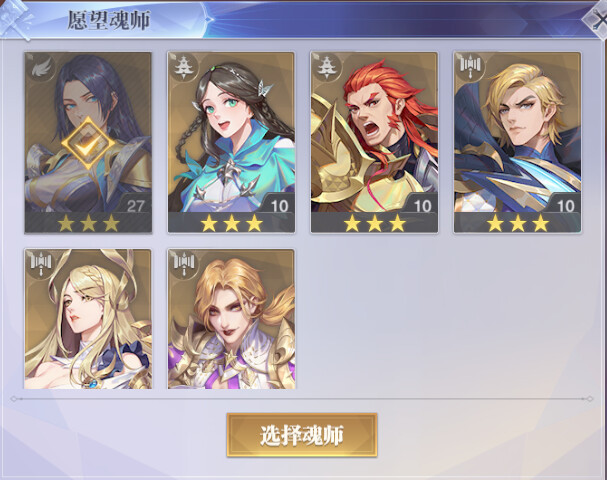
Task: Click the three stars under red-haired warrior
Action: (x=375, y=223)
